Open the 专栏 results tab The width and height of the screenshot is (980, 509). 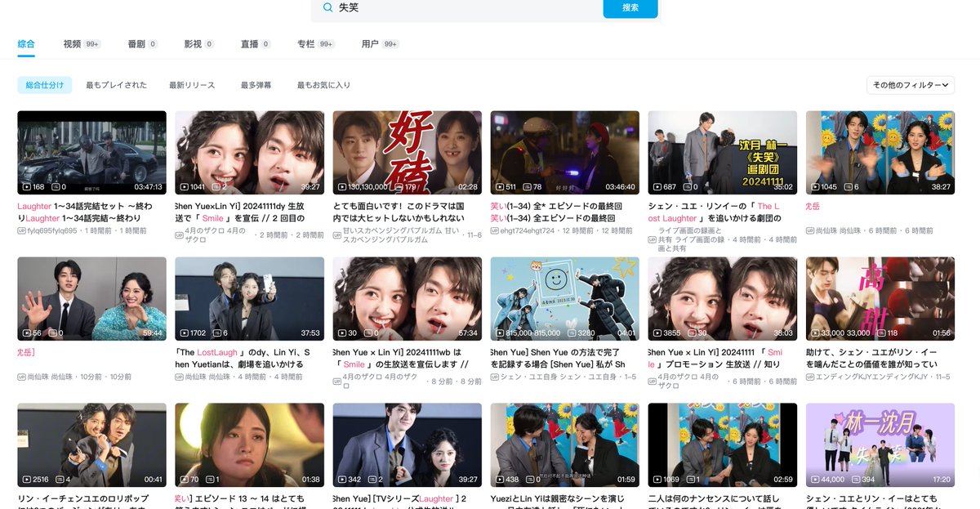(x=307, y=45)
